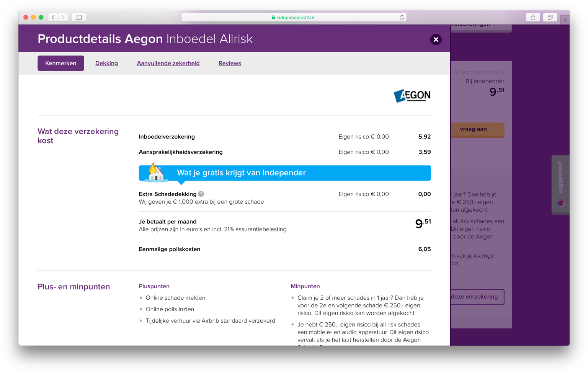Click 'Tijdelijke verhuur via Airbnb standaard verzekerd'
Image resolution: width=588 pixels, height=374 pixels.
coord(210,321)
